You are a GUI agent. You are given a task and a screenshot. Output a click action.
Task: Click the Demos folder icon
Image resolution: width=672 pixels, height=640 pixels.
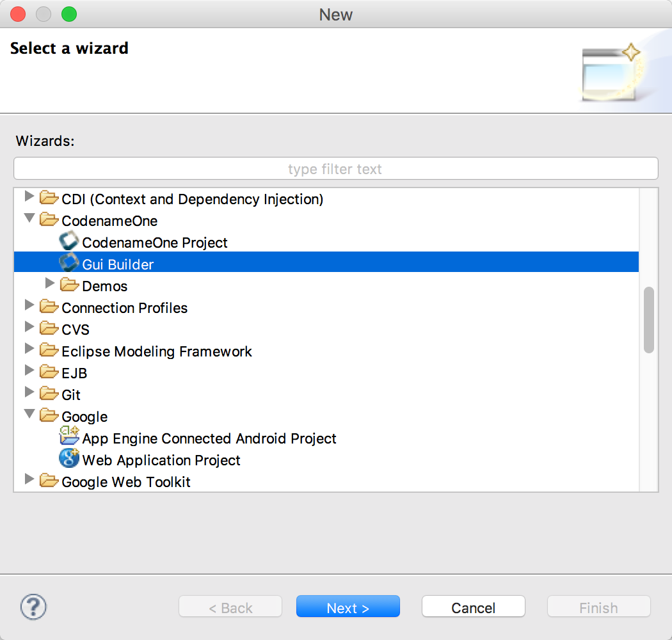pyautogui.click(x=69, y=285)
